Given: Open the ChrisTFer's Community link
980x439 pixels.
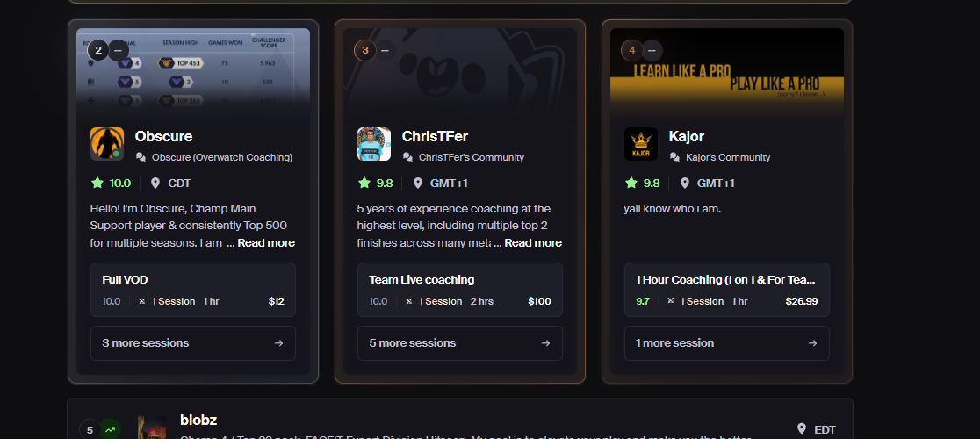Looking at the screenshot, I should (x=472, y=157).
